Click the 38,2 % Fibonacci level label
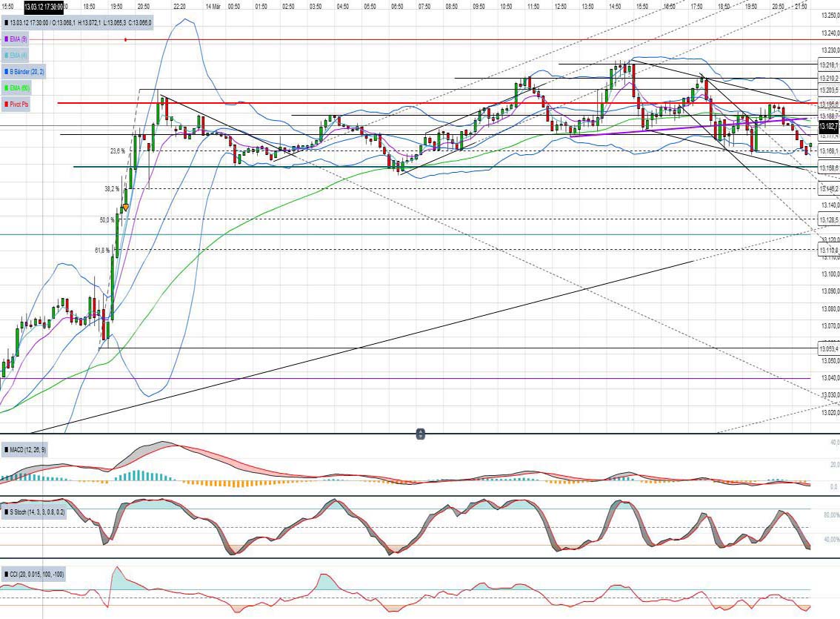This screenshot has width=840, height=619. click(112, 188)
